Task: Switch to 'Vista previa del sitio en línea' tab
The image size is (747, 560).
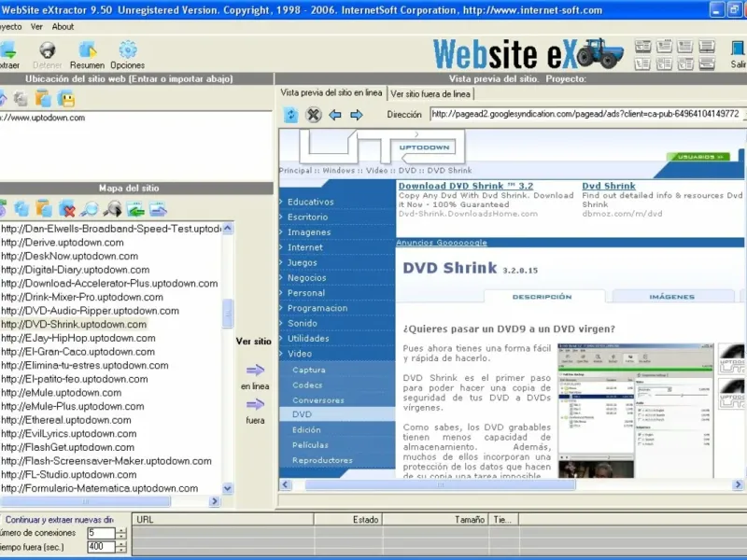Action: (331, 92)
